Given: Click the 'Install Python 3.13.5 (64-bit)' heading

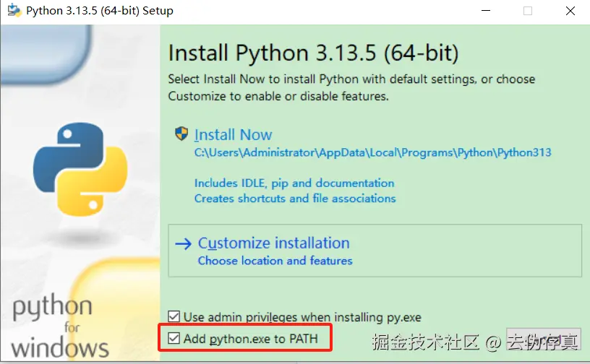Looking at the screenshot, I should (314, 53).
